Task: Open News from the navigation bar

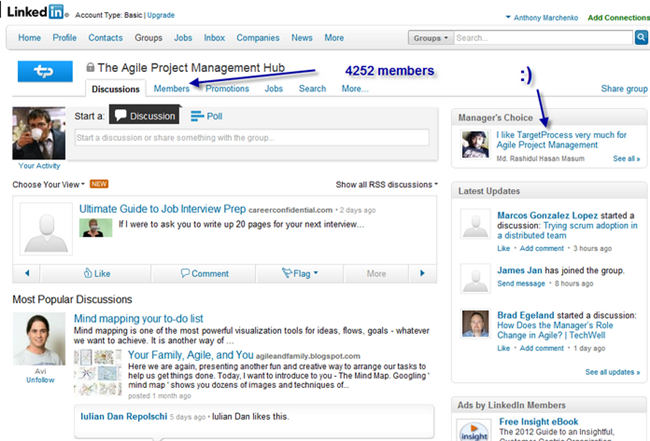Action: tap(302, 38)
